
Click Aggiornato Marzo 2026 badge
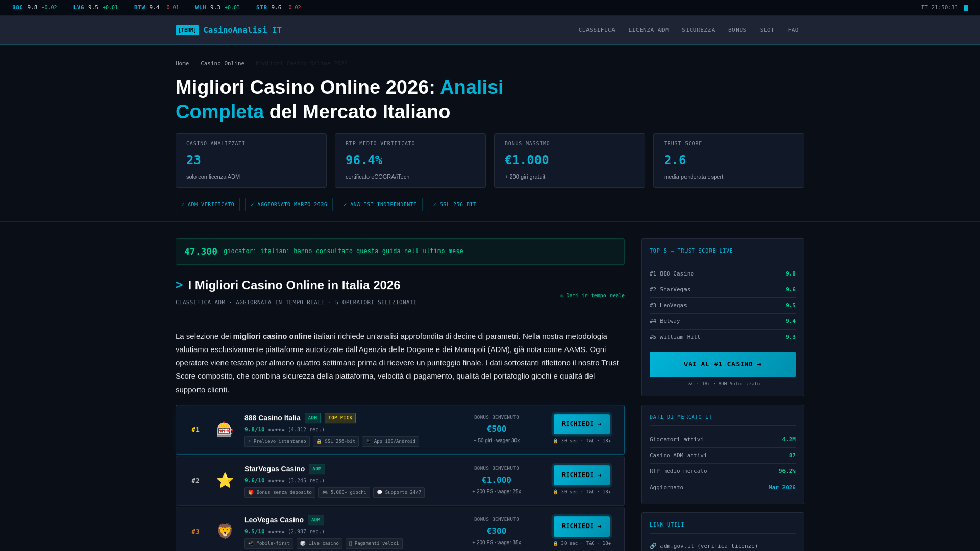tap(289, 205)
